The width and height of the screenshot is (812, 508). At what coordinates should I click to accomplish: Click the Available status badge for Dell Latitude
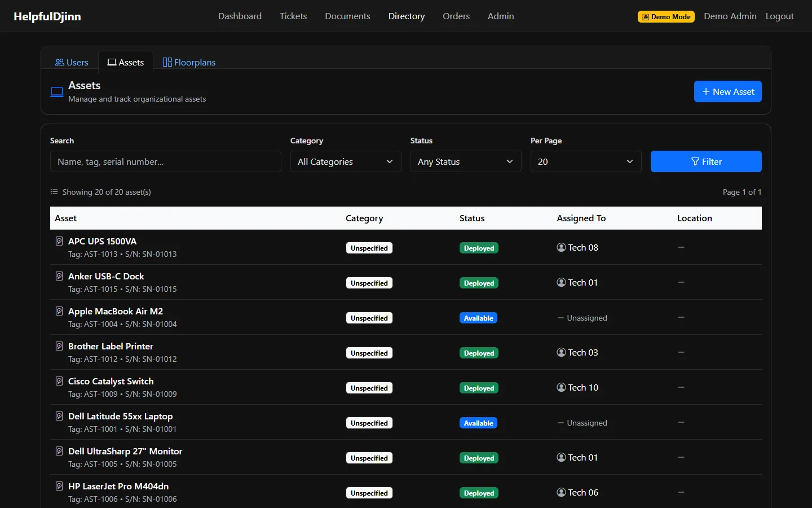tap(478, 423)
